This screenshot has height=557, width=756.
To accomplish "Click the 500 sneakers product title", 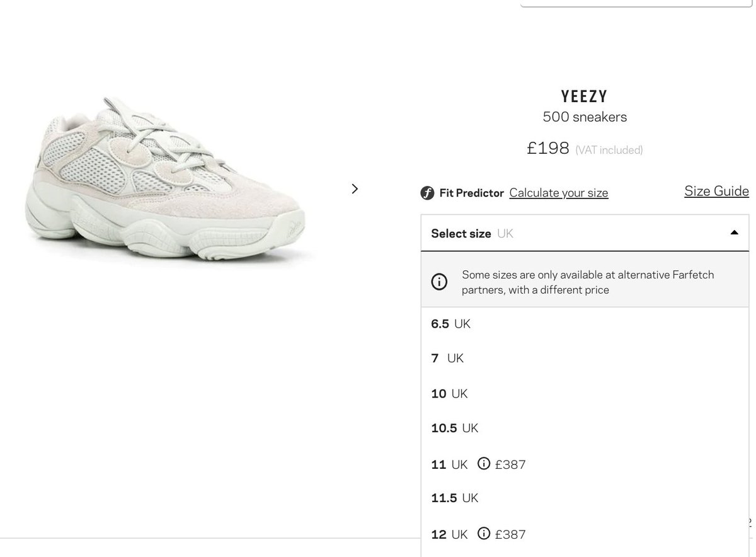I will (x=585, y=117).
